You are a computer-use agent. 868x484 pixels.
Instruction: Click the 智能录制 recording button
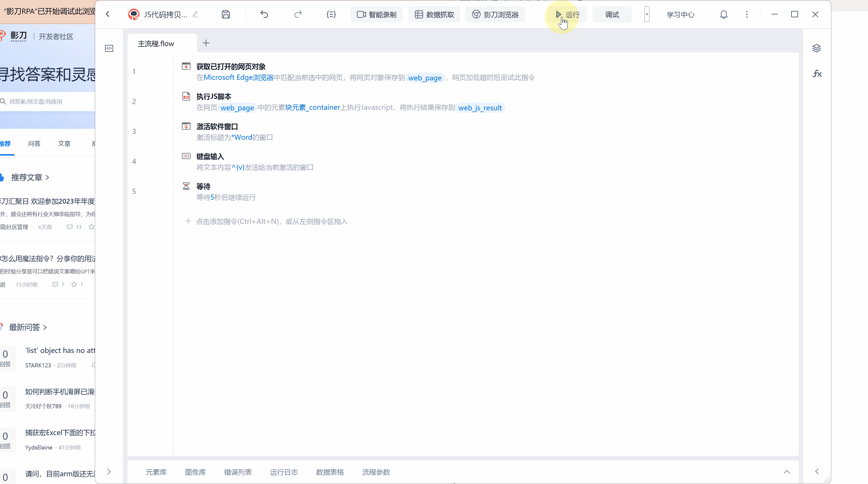(376, 14)
